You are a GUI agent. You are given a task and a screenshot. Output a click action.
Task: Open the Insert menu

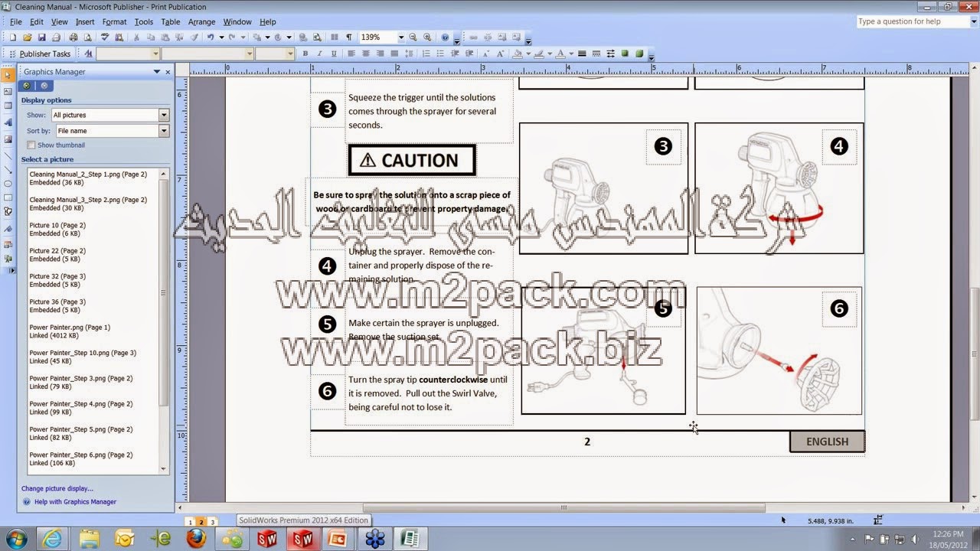pos(85,21)
